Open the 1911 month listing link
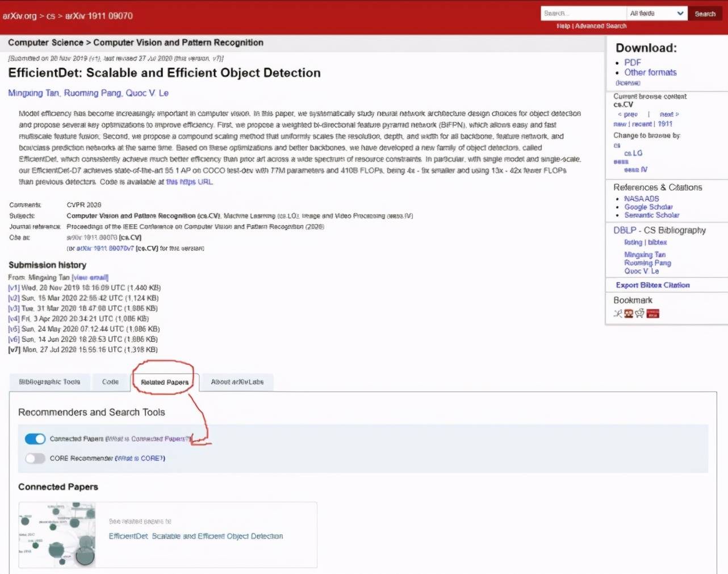 tap(665, 124)
